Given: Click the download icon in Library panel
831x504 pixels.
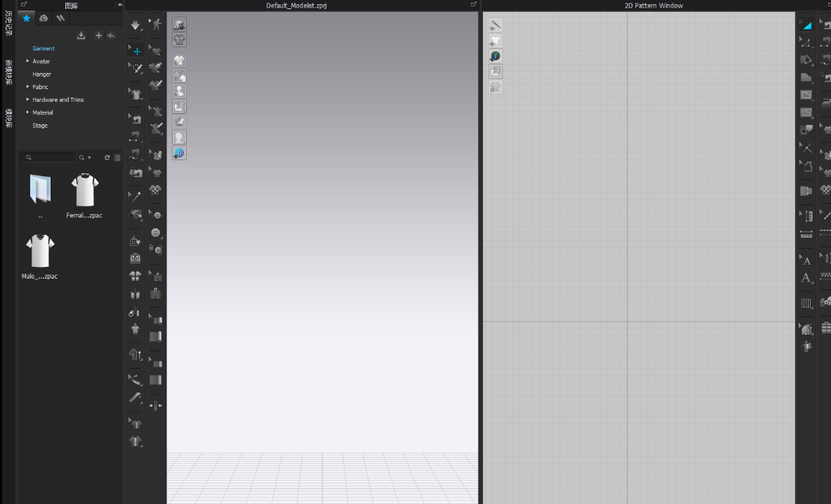Looking at the screenshot, I should (x=81, y=36).
